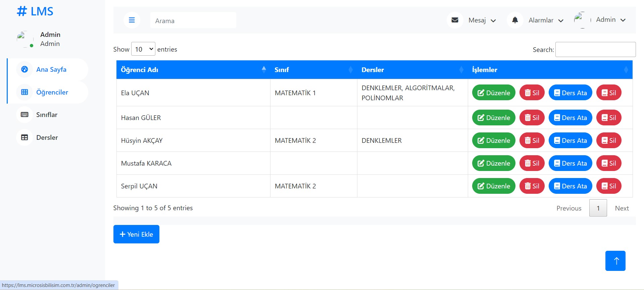
Task: Click the bell Alarmlar icon
Action: [515, 20]
